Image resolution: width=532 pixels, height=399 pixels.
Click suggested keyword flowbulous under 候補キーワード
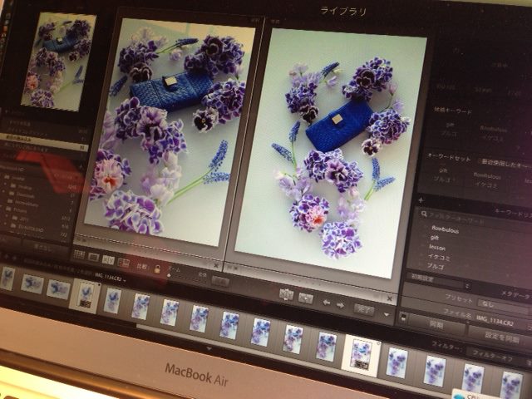pyautogui.click(x=494, y=129)
